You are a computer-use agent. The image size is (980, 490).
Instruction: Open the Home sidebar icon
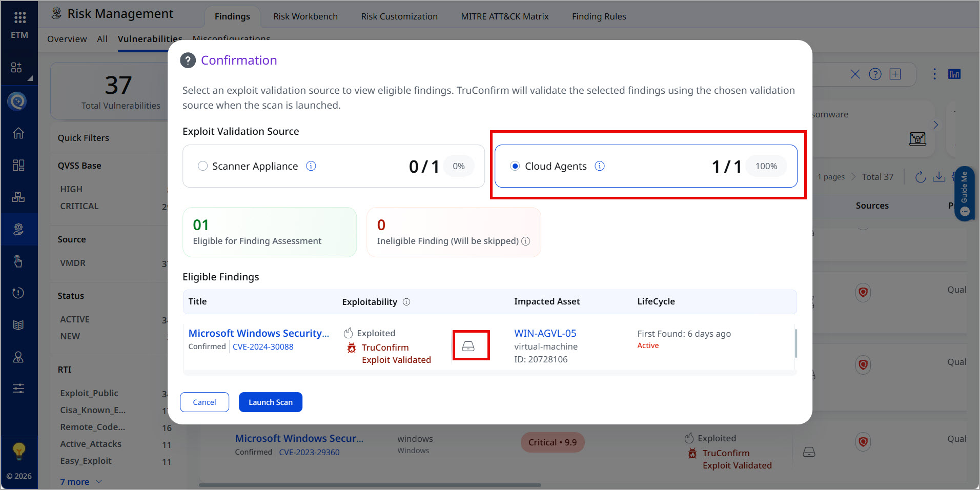click(18, 133)
